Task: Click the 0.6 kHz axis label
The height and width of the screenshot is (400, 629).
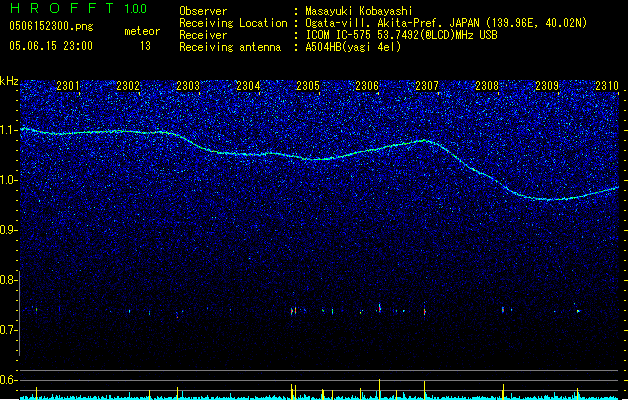Action: click(x=9, y=380)
